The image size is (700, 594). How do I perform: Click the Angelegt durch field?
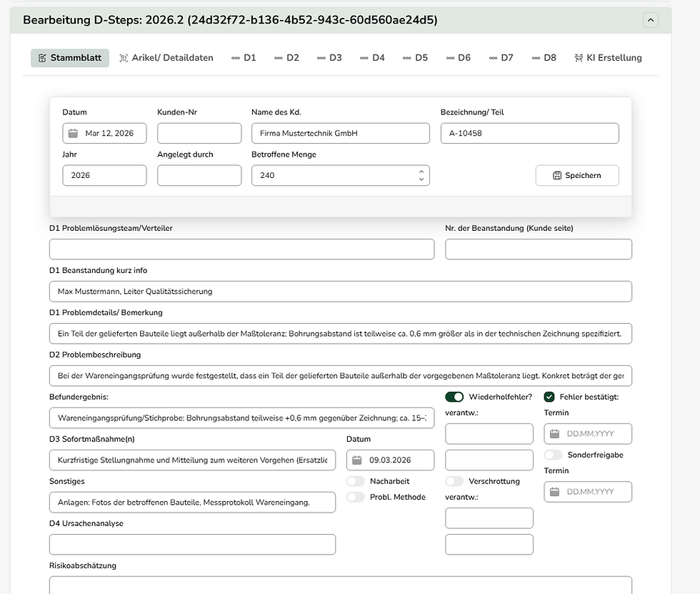pyautogui.click(x=199, y=176)
